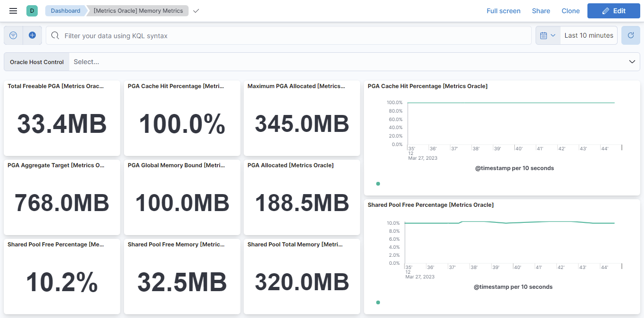Click the green D space avatar

tap(32, 11)
